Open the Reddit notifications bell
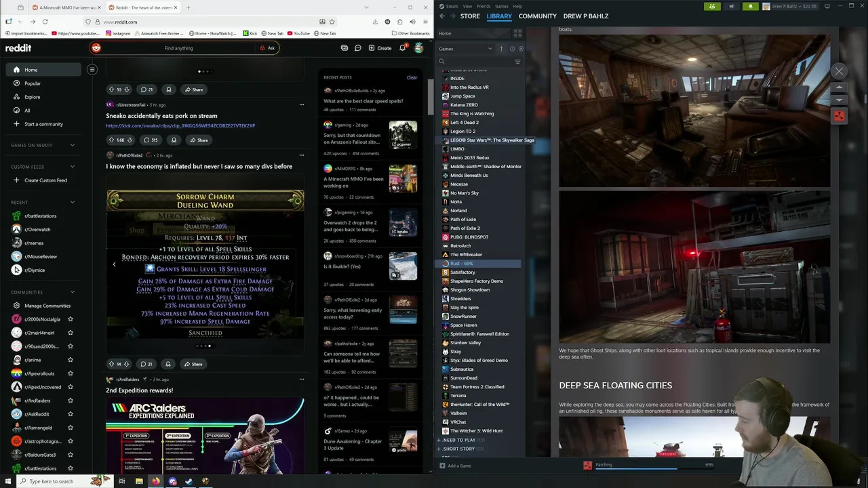This screenshot has height=488, width=868. (402, 48)
